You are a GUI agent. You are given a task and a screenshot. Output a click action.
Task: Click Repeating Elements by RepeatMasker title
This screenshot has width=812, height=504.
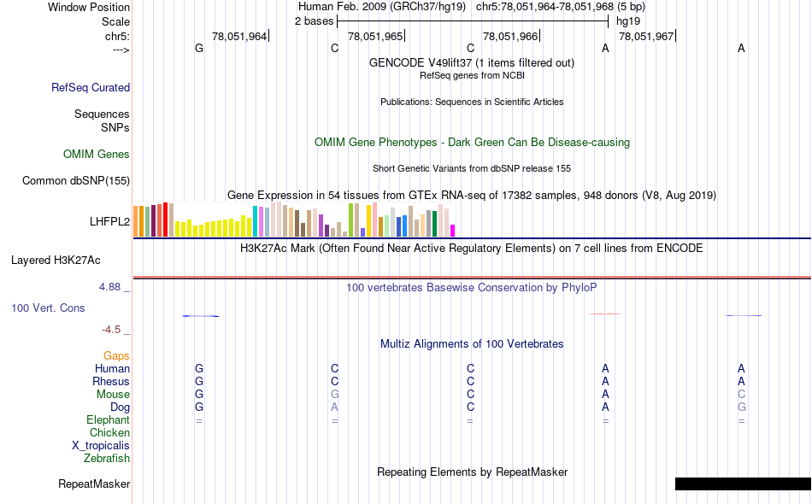(473, 472)
